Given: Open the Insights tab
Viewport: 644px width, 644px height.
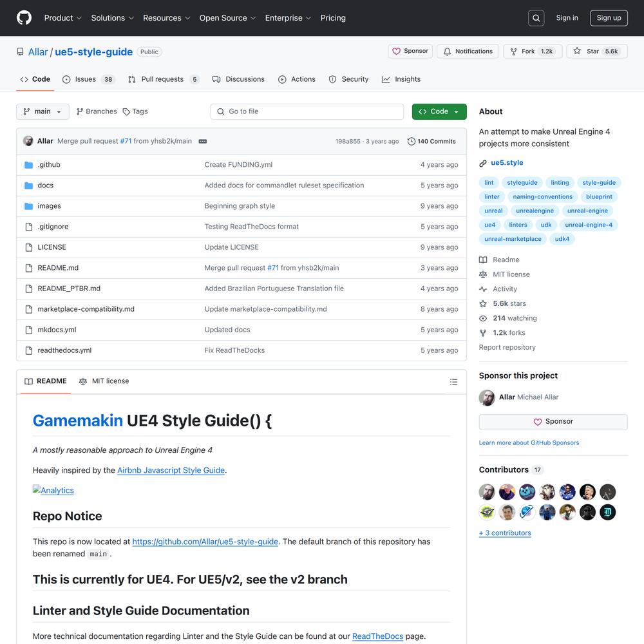Looking at the screenshot, I should click(x=401, y=79).
